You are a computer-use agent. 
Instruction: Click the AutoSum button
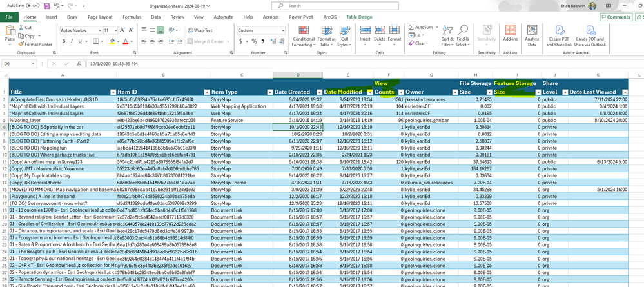coord(421,27)
